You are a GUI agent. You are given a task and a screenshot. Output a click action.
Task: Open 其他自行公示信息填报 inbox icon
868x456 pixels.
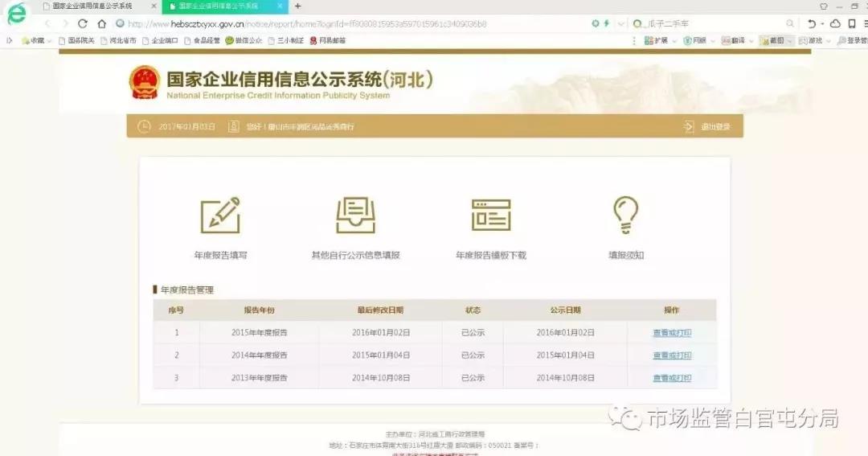pos(355,215)
